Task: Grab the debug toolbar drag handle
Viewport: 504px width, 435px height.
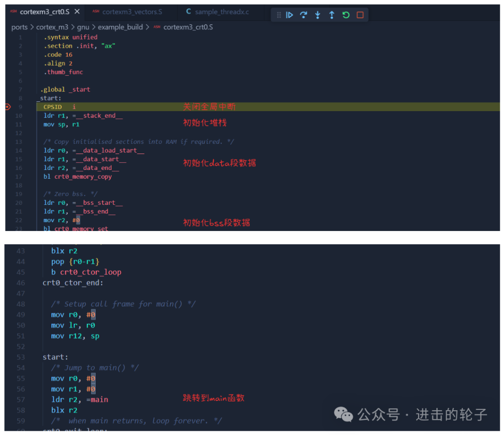Action: click(279, 15)
